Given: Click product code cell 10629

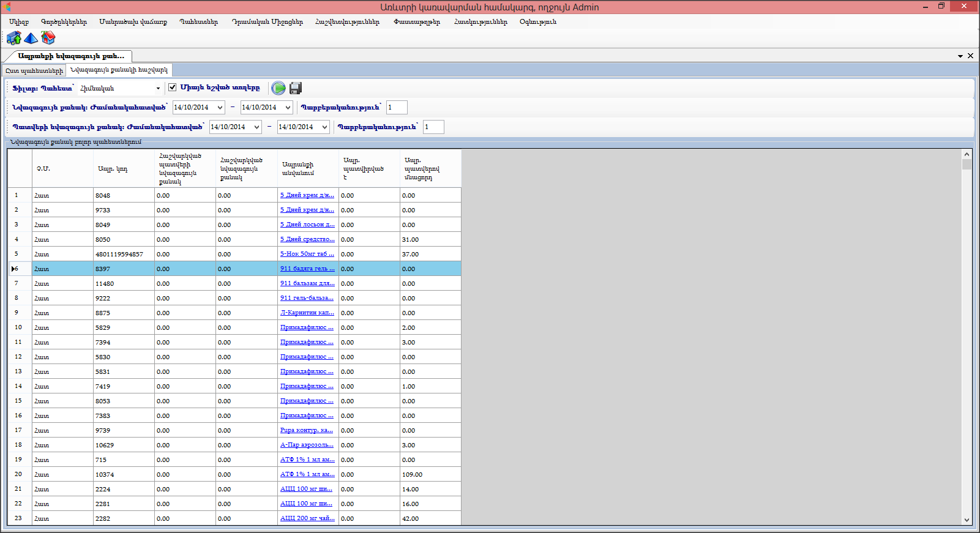Looking at the screenshot, I should (x=124, y=445).
